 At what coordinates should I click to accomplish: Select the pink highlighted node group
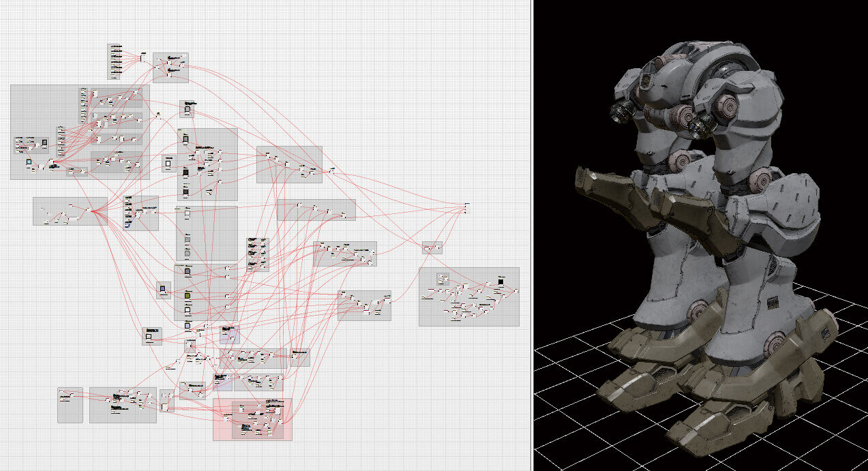[252, 419]
